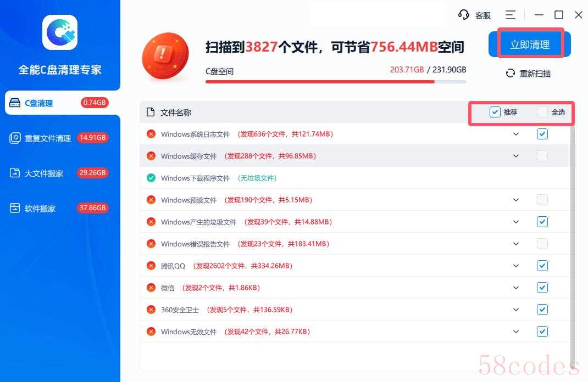Click red error icon beside 腾讯QQ
Viewport: 588px width, 382px height.
[151, 266]
